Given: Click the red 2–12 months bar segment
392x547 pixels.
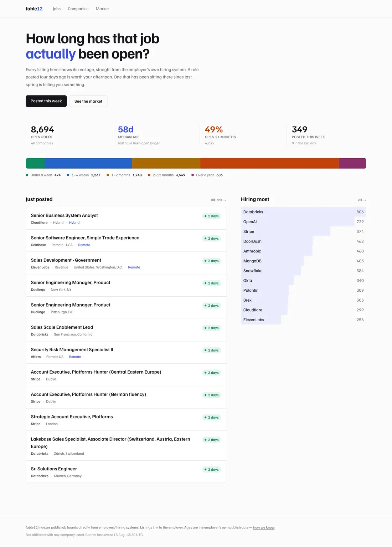Looking at the screenshot, I should [x=269, y=163].
